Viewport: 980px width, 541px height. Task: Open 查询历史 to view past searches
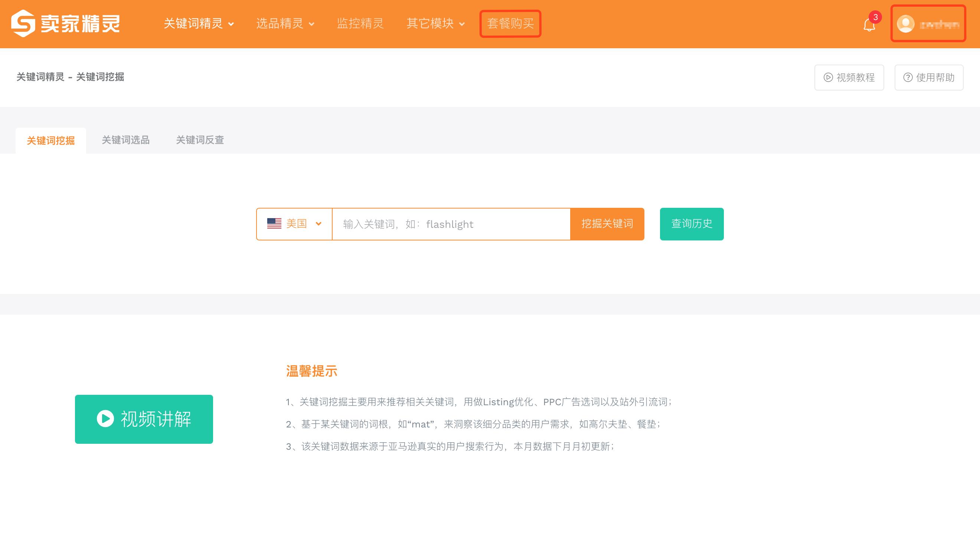pos(691,223)
